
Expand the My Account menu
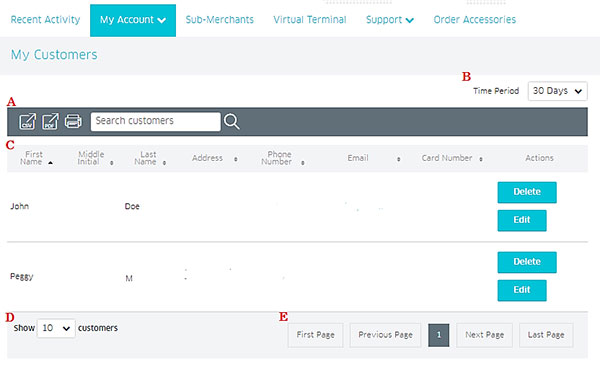133,20
